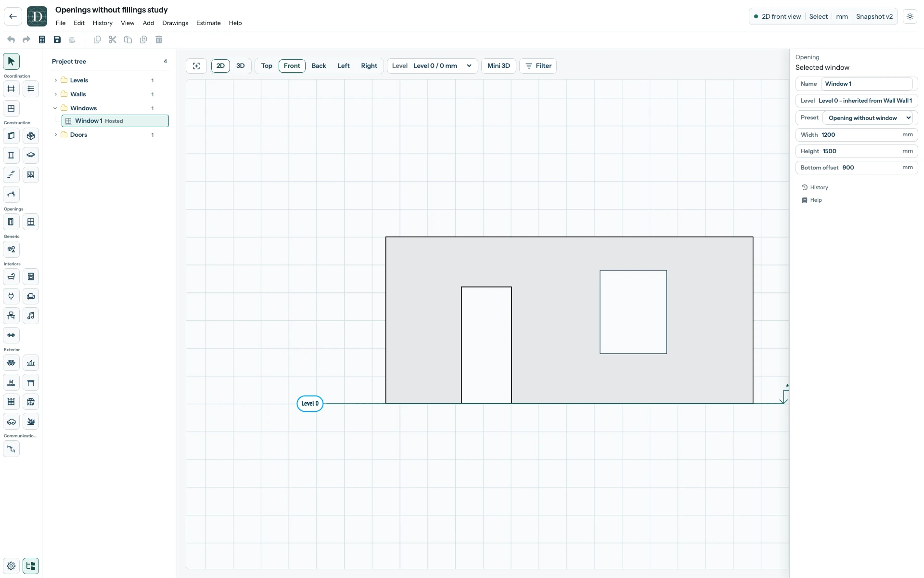Switch to Top view
Viewport: 924px width, 578px height.
pyautogui.click(x=267, y=66)
